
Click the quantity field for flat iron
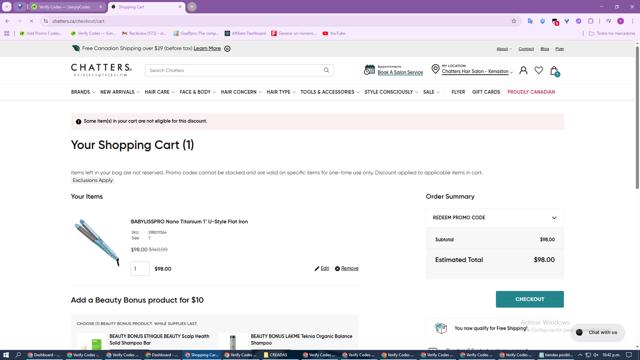pyautogui.click(x=140, y=269)
